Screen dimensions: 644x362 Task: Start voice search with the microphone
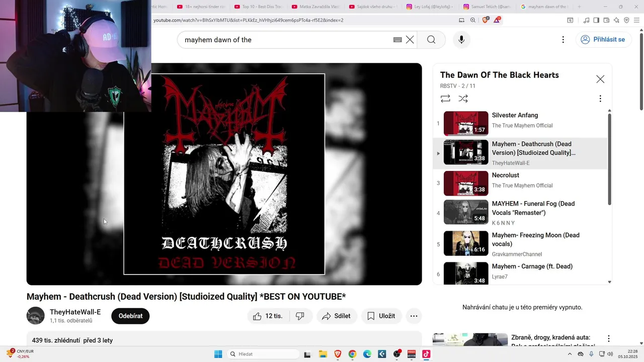pyautogui.click(x=461, y=40)
